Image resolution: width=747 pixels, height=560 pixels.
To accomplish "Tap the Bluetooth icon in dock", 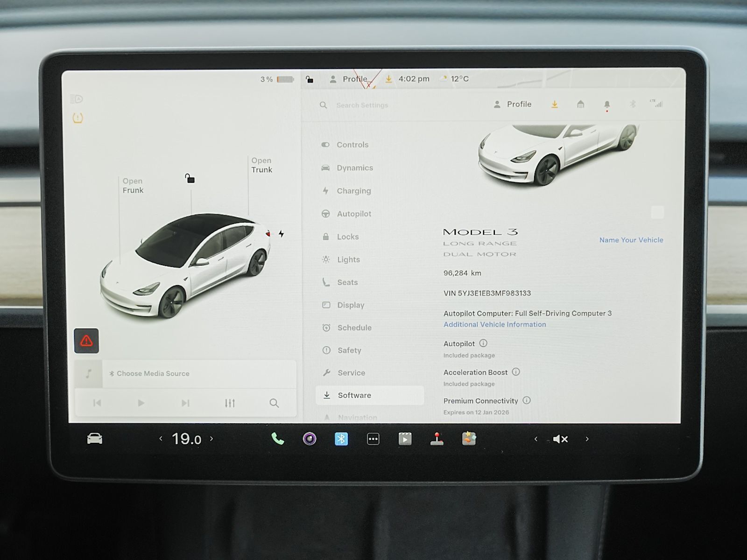I will point(341,439).
